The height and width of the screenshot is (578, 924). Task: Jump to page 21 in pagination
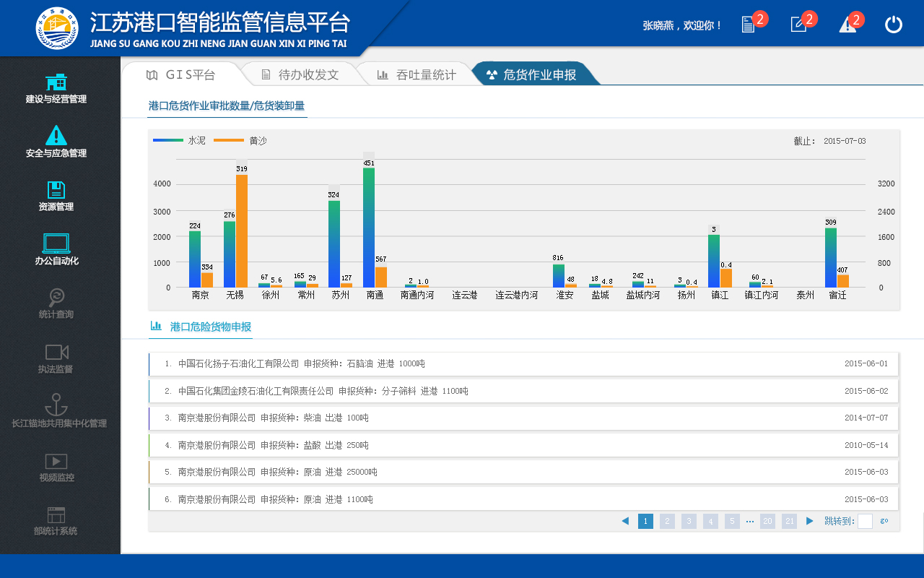789,521
